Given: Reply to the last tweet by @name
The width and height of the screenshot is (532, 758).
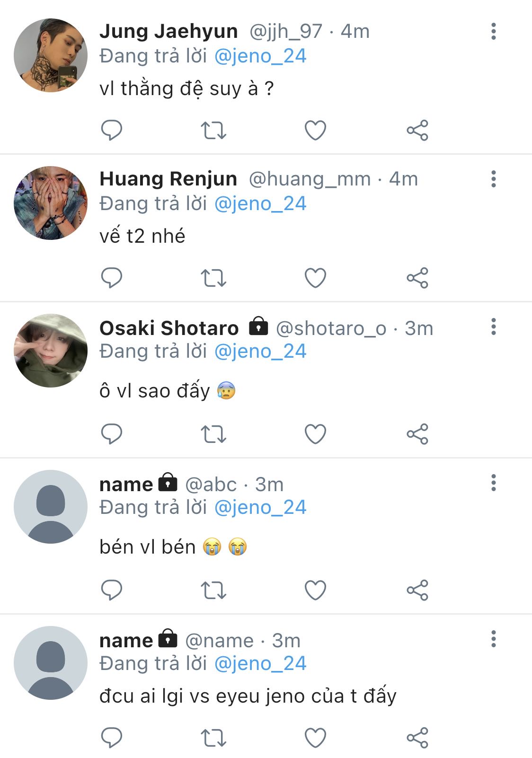Looking at the screenshot, I should [x=112, y=738].
